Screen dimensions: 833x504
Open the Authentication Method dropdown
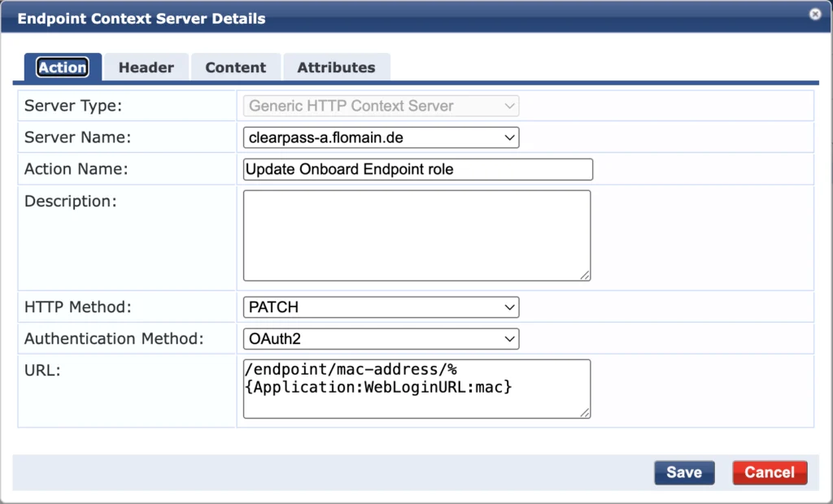[x=509, y=338]
